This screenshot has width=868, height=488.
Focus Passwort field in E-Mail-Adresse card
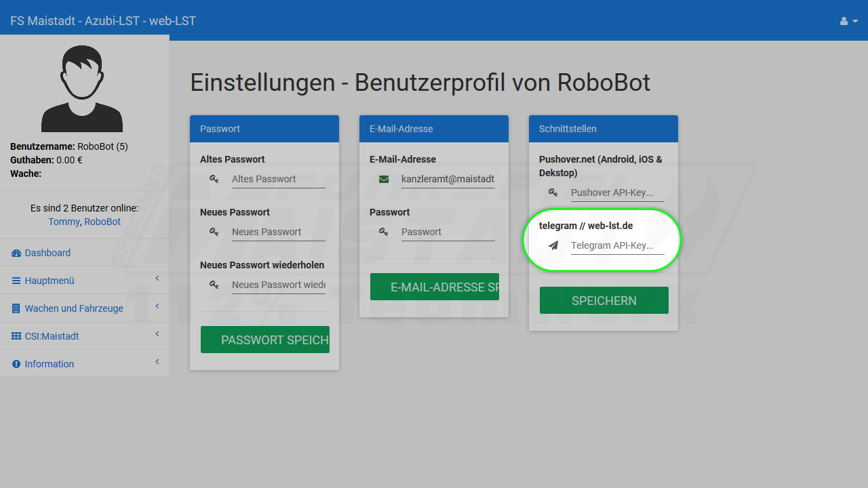coord(448,232)
